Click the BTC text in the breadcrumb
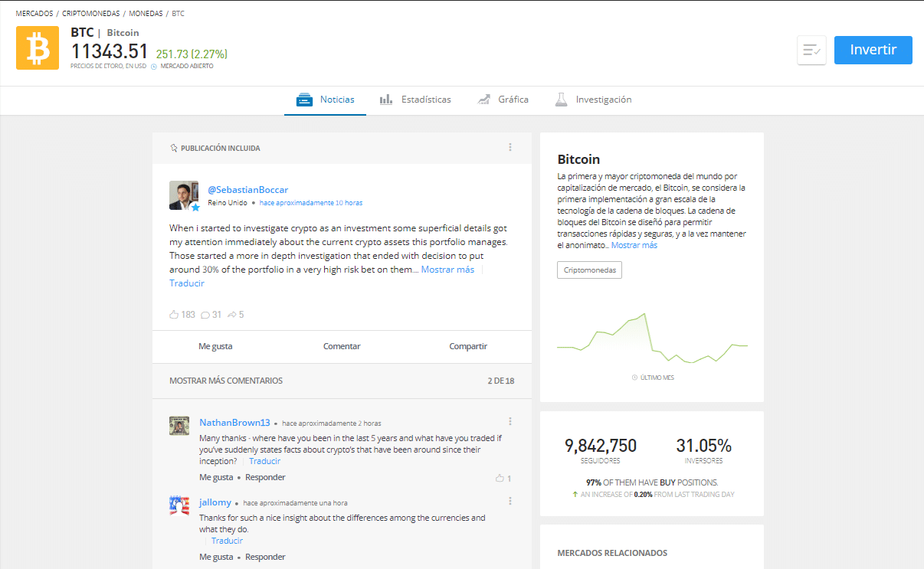Viewport: 924px width, 569px height. coord(178,14)
